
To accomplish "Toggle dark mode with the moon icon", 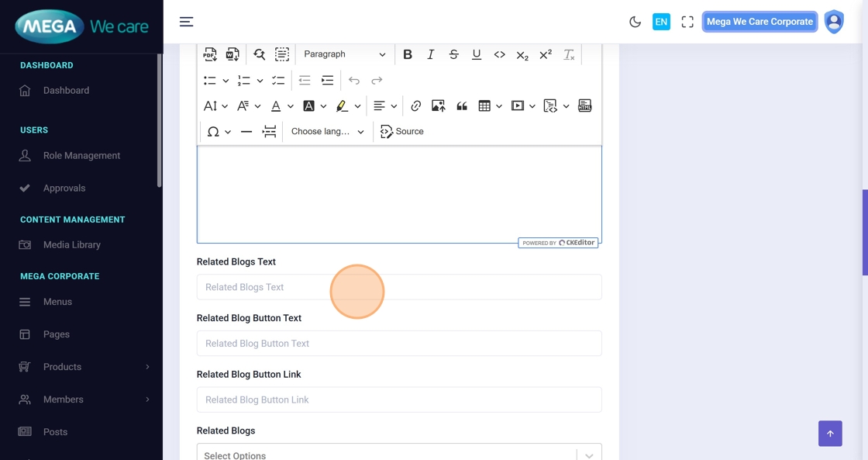I will (635, 22).
